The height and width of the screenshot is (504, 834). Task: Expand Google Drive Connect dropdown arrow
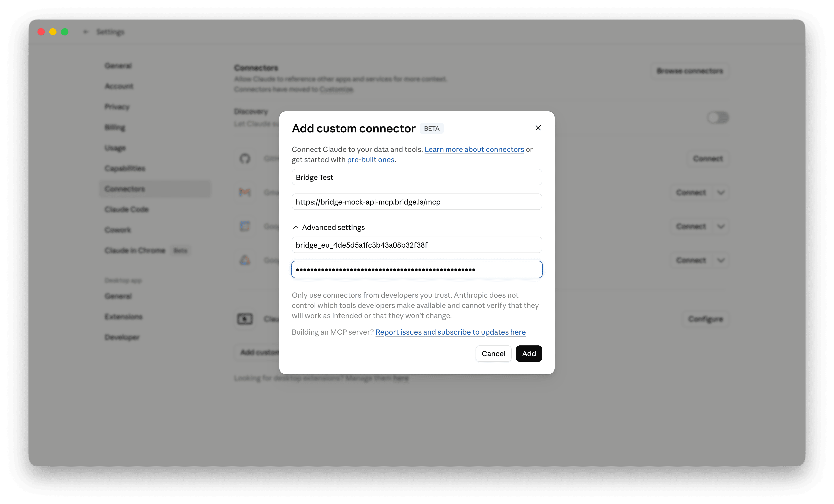pos(721,260)
